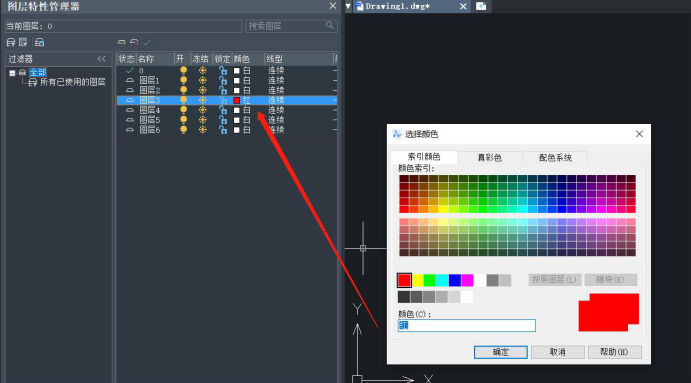The image size is (691, 383).
Task: Click the delete layer icon
Action: (x=134, y=42)
